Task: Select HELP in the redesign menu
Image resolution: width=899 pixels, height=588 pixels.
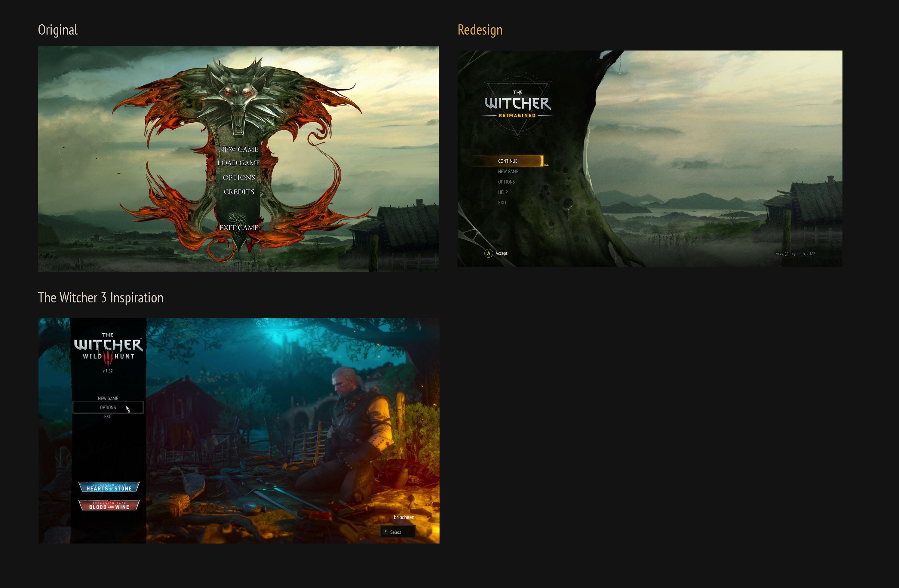Action: (503, 192)
